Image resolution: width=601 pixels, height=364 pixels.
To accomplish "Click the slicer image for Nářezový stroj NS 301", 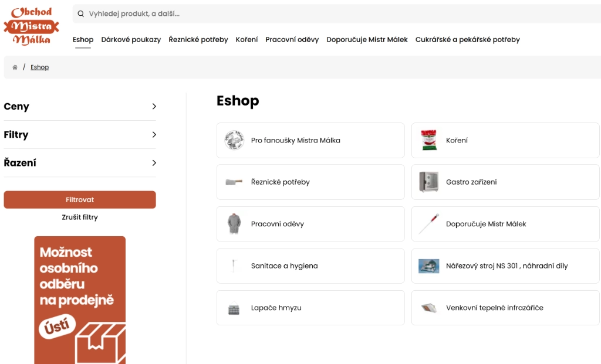I will coord(428,266).
